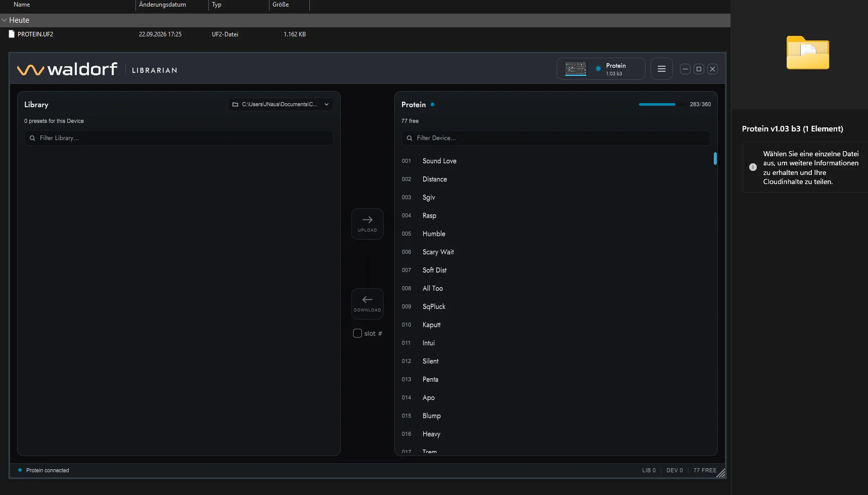Minimize the Waldorf Librarian window

coord(685,69)
